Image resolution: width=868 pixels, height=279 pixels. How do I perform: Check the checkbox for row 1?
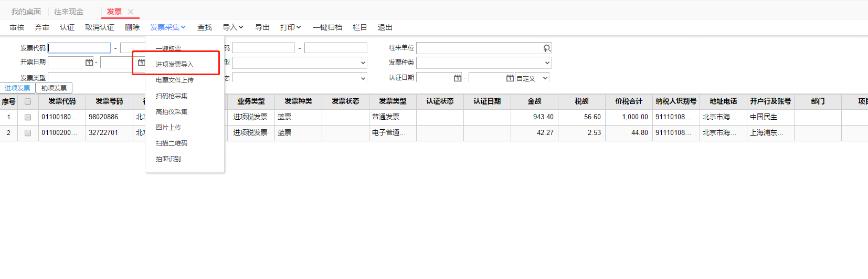[28, 117]
